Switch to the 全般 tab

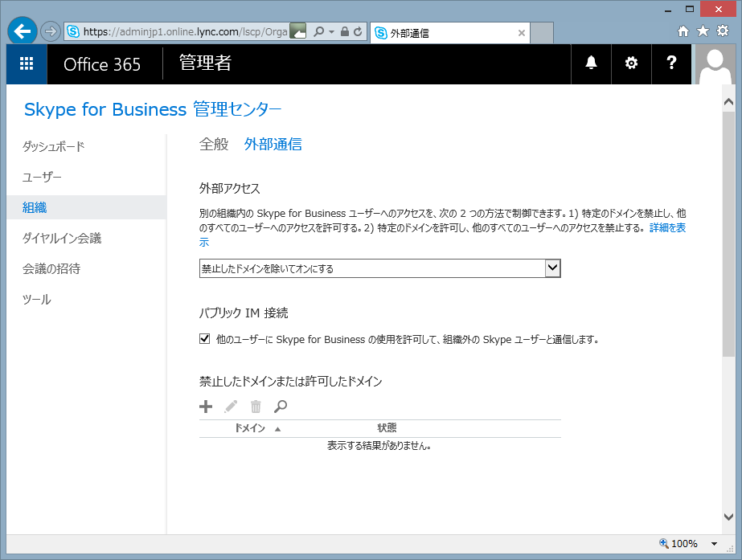click(214, 144)
